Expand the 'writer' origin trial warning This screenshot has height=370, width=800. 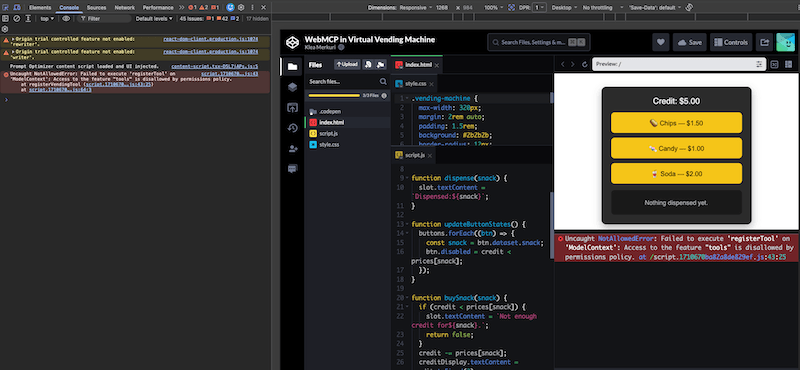coord(13,52)
